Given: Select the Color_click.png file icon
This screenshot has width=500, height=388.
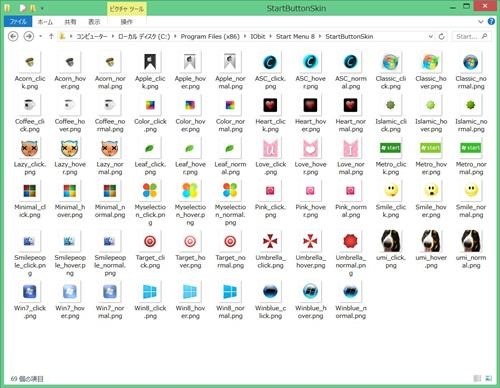Looking at the screenshot, I should pyautogui.click(x=150, y=105).
